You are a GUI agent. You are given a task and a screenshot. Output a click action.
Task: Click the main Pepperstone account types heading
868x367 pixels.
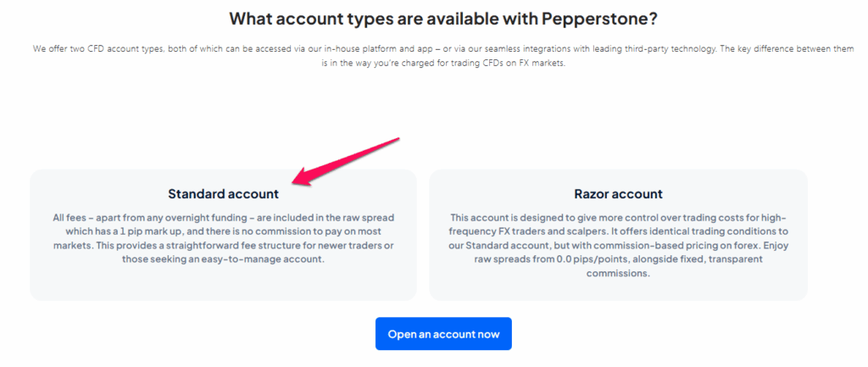(443, 19)
